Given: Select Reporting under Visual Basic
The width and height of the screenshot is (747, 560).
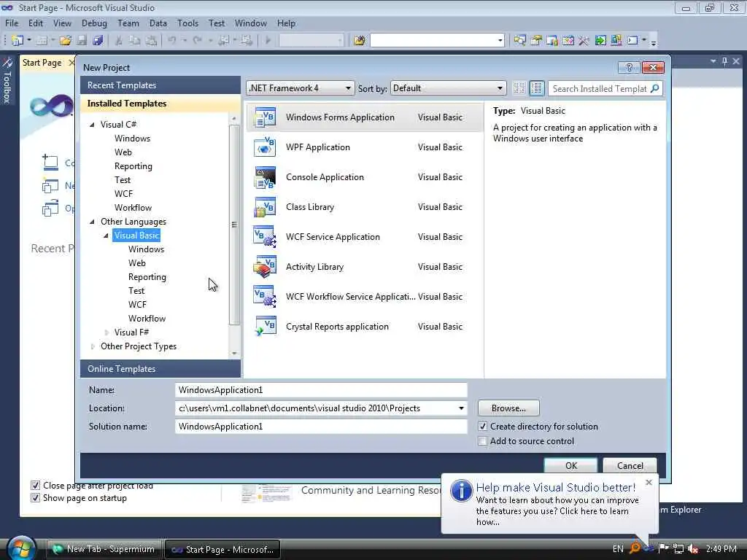Looking at the screenshot, I should [147, 277].
